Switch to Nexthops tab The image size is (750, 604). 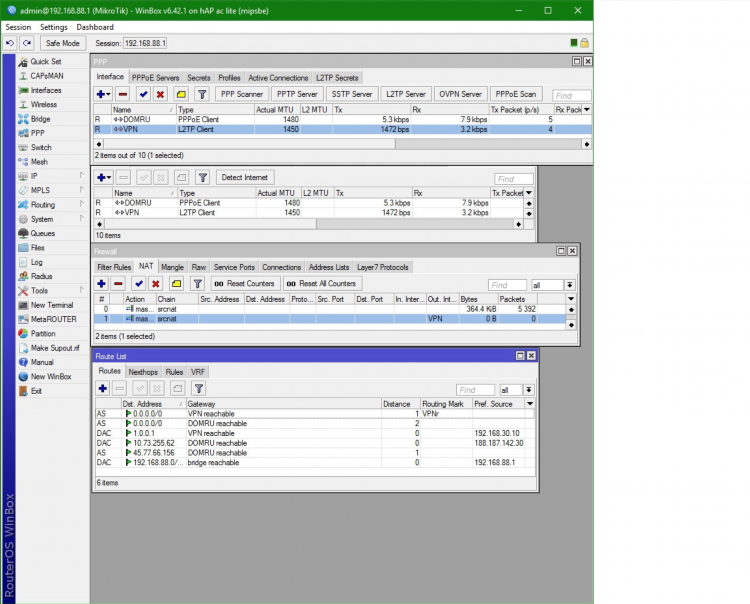point(143,372)
